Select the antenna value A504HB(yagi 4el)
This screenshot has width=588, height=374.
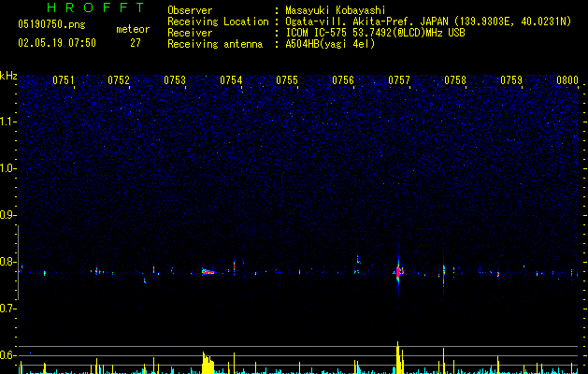(330, 44)
